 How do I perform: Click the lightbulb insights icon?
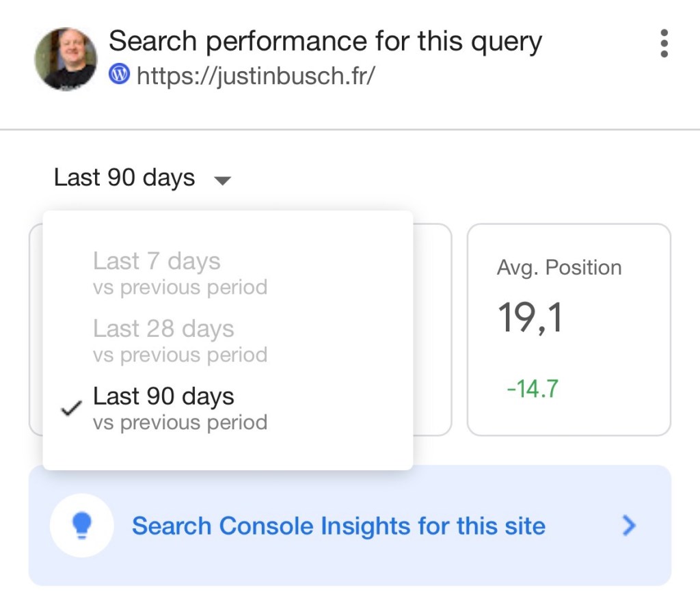(81, 526)
